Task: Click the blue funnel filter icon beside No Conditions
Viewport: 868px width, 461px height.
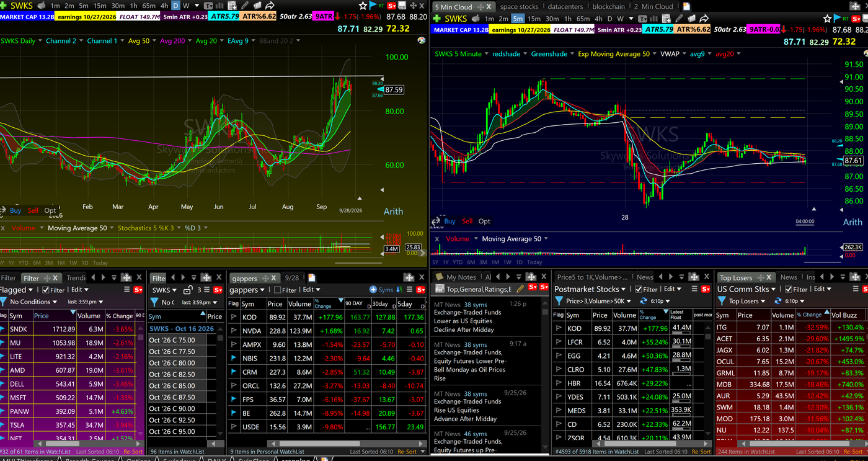Action: (x=3, y=302)
